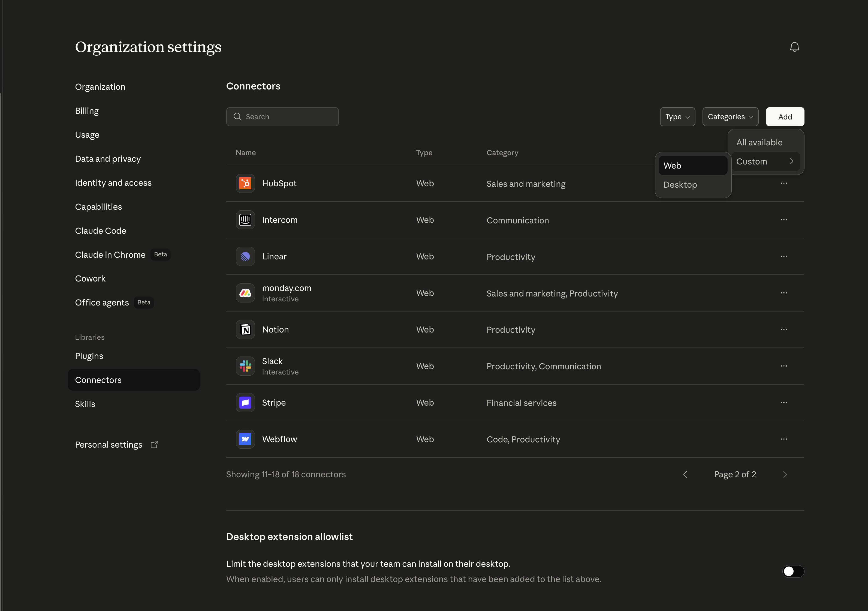868x611 pixels.
Task: Enable the desktop extension allowlist toggle
Action: [793, 571]
